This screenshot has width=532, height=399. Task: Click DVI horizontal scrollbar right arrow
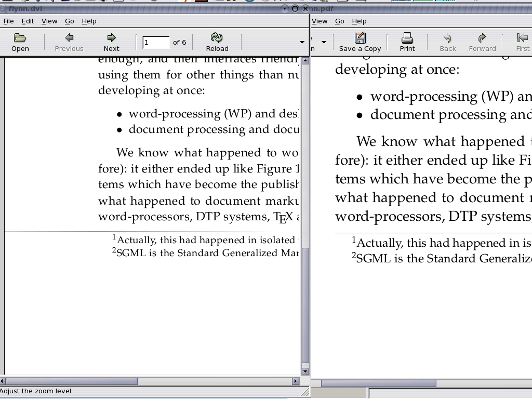(x=296, y=381)
